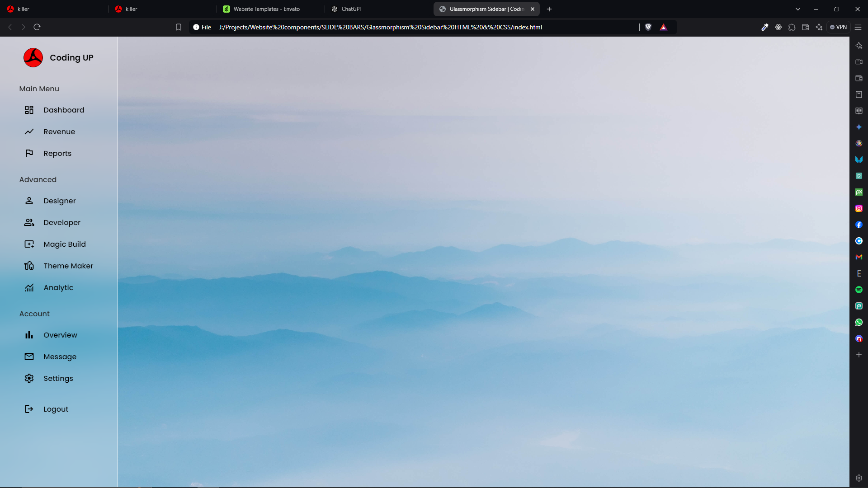Open Brave Wallet in the toolbar
This screenshot has height=488, width=868.
806,27
